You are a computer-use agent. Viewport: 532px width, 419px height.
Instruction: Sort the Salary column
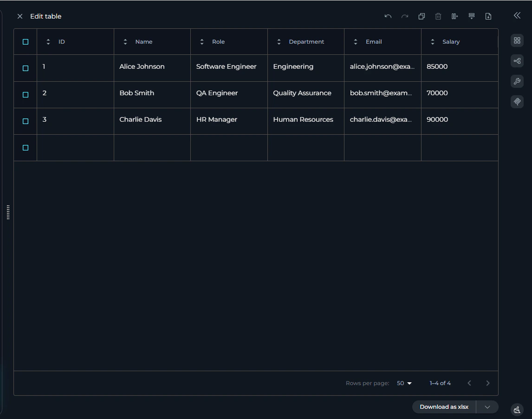coord(433,41)
